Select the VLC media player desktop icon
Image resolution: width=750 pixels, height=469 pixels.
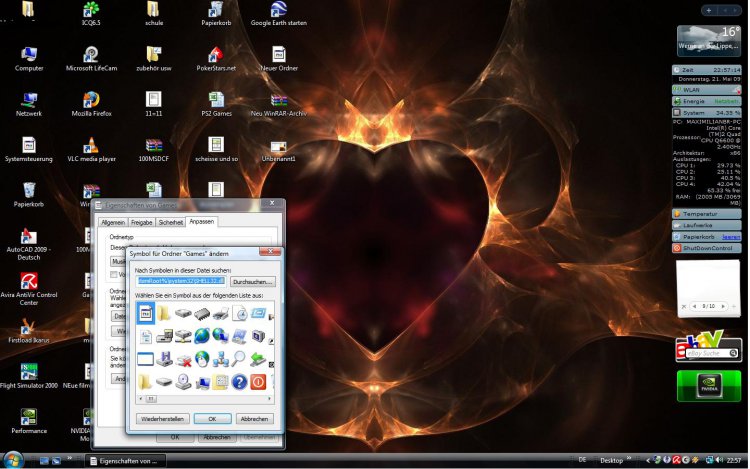(91, 150)
